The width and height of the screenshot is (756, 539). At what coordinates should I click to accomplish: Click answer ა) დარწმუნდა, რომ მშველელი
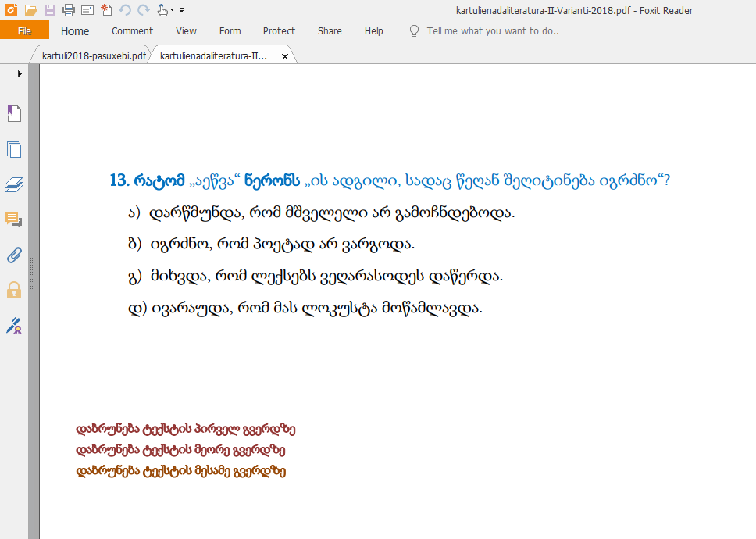click(322, 212)
